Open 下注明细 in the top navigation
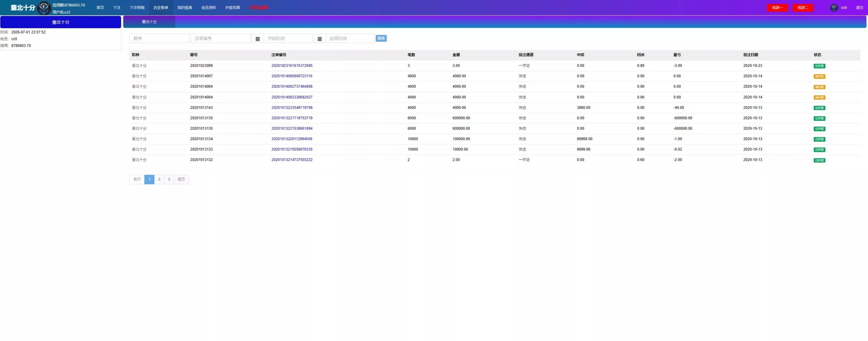This screenshot has height=341, width=868. click(137, 7)
